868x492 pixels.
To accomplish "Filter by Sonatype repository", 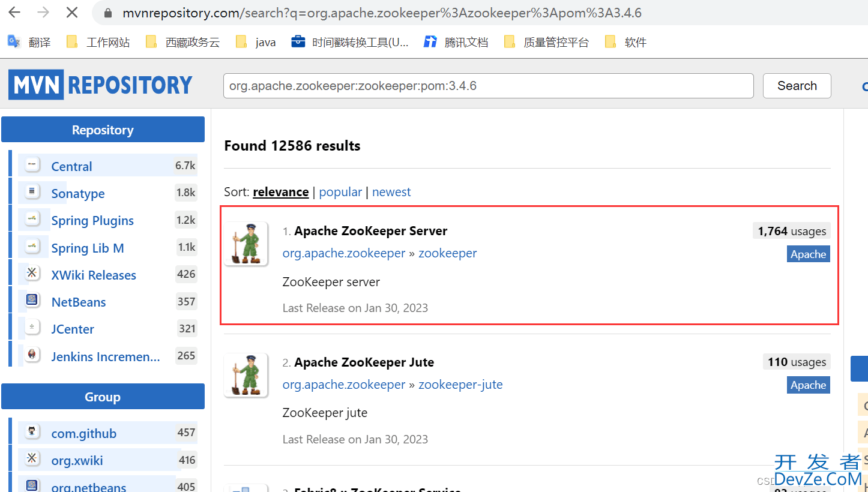I will pyautogui.click(x=78, y=194).
